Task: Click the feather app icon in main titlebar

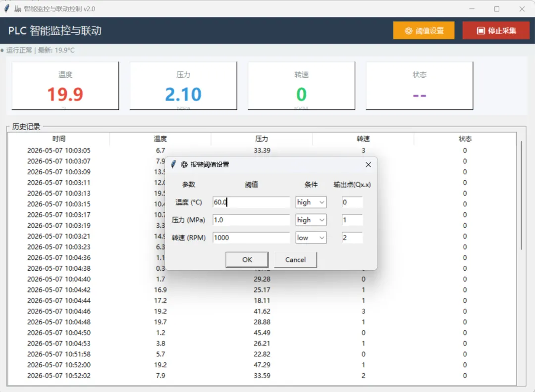Action: point(6,8)
